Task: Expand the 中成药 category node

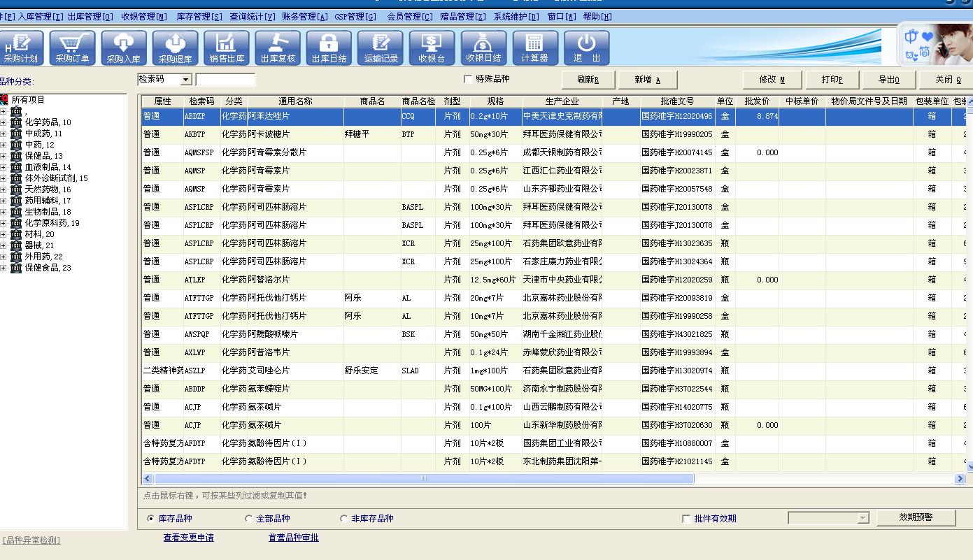Action: 4,134
